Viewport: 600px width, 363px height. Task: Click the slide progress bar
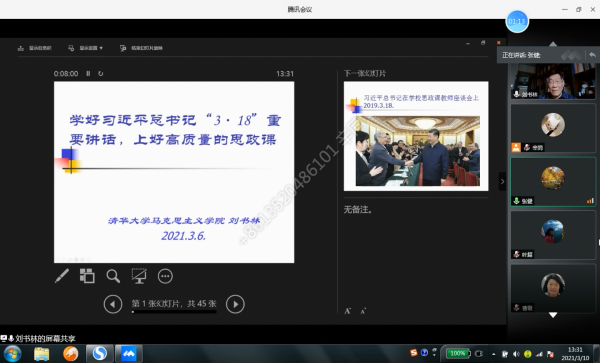174,312
